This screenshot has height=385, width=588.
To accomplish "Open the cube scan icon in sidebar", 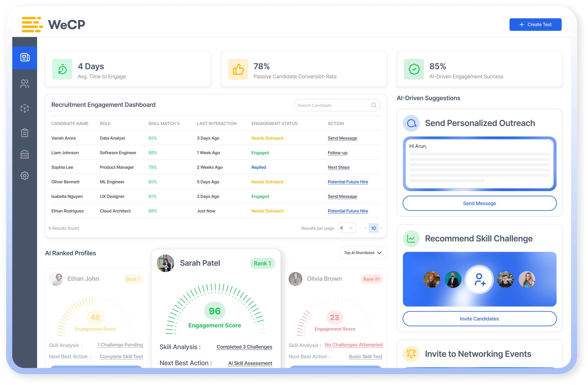I will point(25,108).
